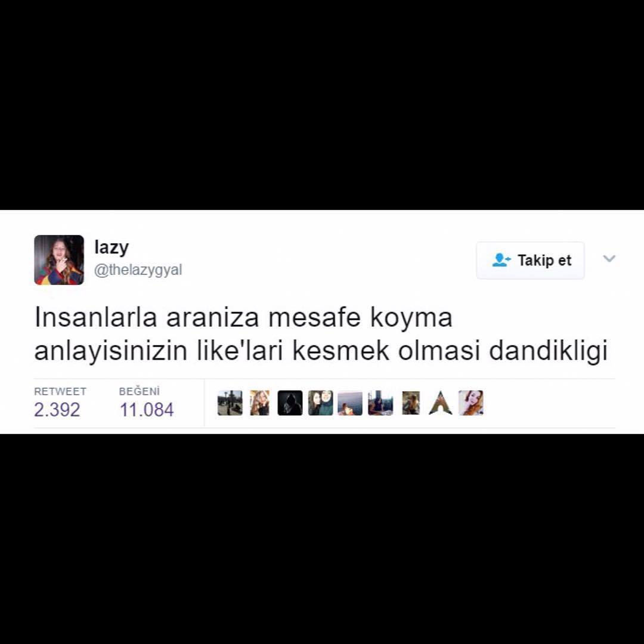Open the blonde long-haired liker avatar

point(260,403)
